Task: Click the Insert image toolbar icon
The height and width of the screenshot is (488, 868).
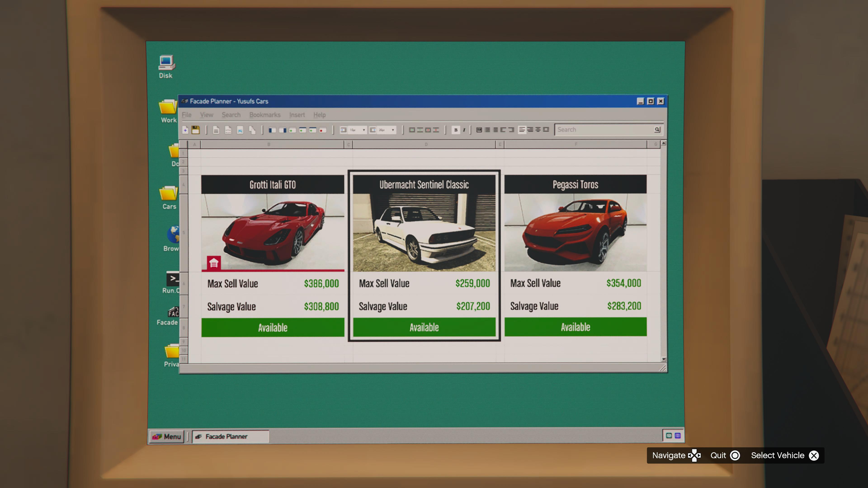Action: pyautogui.click(x=240, y=130)
